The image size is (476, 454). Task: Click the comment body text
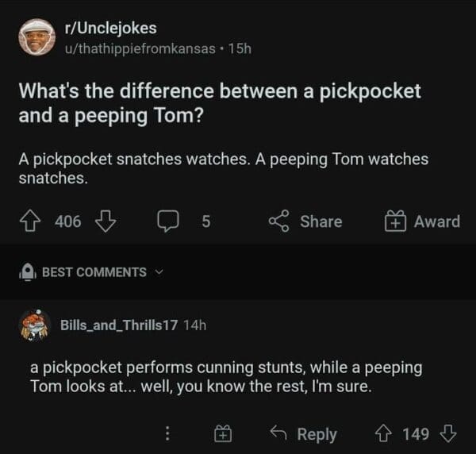click(x=226, y=378)
